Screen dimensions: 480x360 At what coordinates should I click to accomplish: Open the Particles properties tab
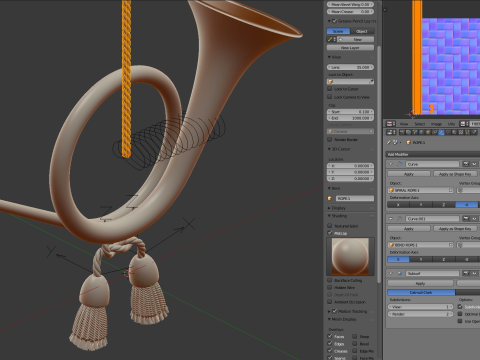pyautogui.click(x=467, y=132)
